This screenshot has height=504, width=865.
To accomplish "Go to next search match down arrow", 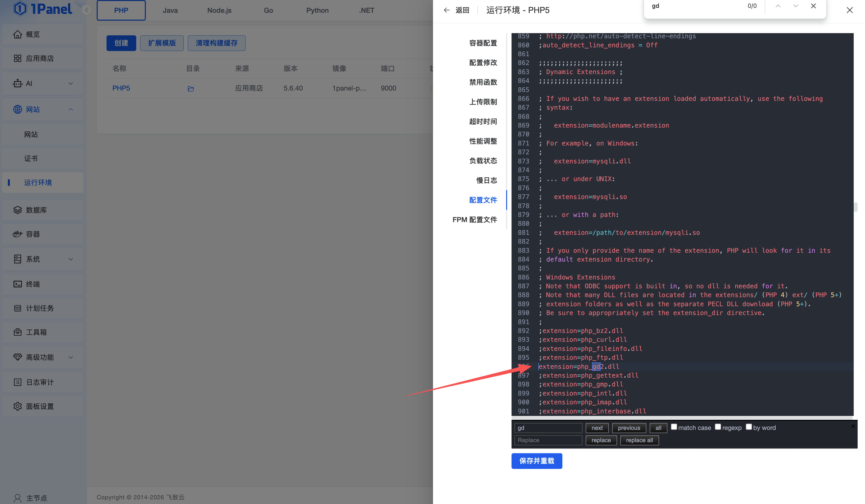I will pos(795,6).
